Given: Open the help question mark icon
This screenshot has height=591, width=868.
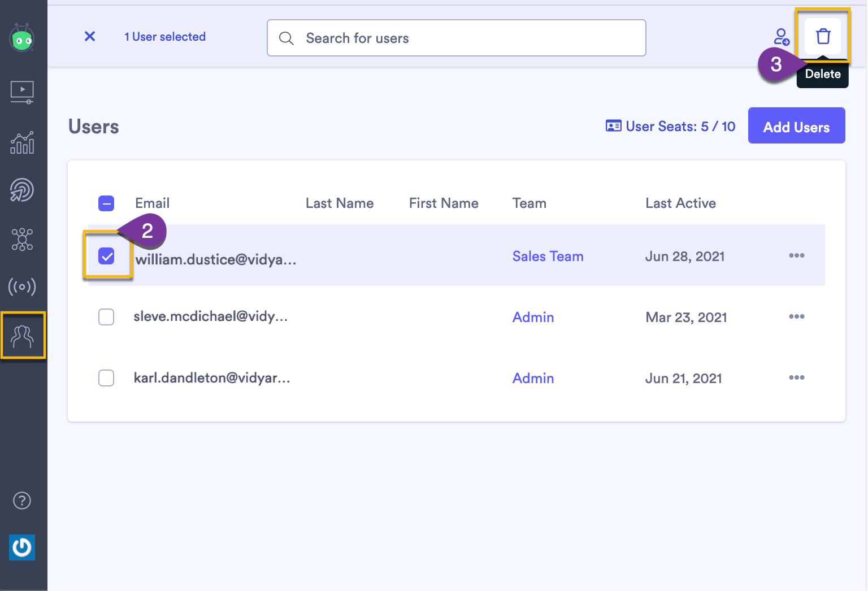Looking at the screenshot, I should click(x=22, y=501).
